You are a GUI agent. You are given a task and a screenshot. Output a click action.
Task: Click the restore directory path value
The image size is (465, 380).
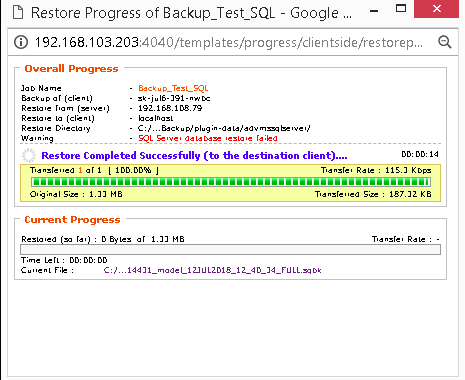click(224, 128)
